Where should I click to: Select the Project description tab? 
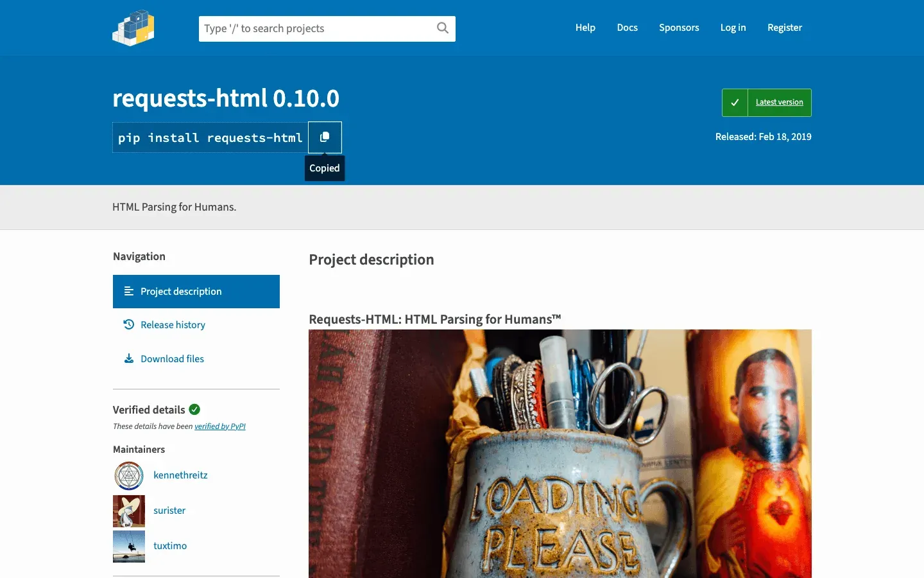pos(196,292)
